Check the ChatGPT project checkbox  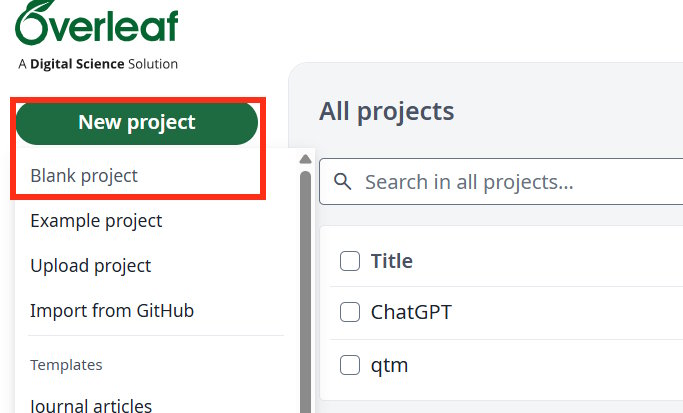350,313
